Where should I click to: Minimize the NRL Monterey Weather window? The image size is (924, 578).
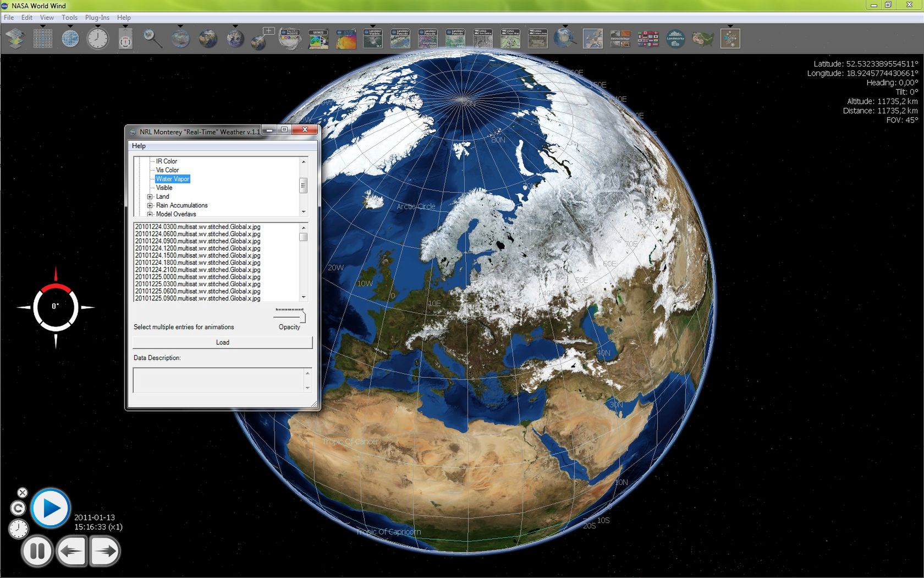point(269,130)
